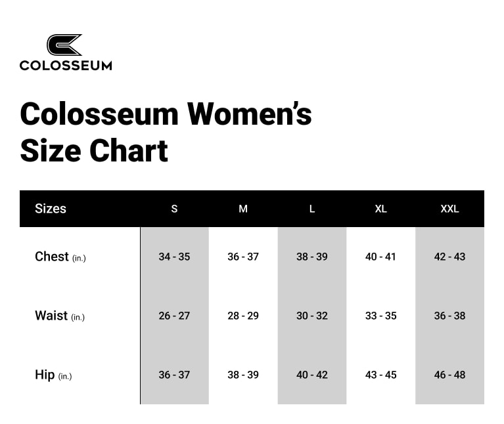Click the Colosseum logo icon

[64, 45]
